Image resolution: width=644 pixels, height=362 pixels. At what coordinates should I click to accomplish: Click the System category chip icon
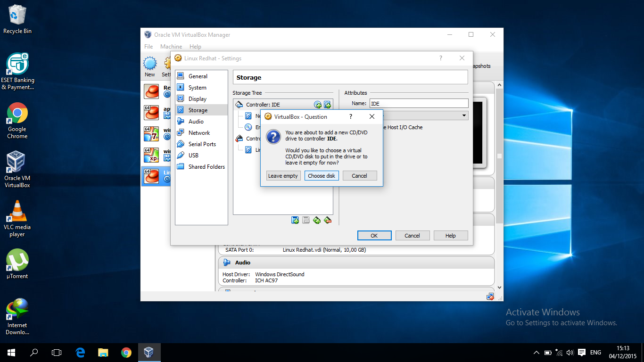tap(180, 87)
